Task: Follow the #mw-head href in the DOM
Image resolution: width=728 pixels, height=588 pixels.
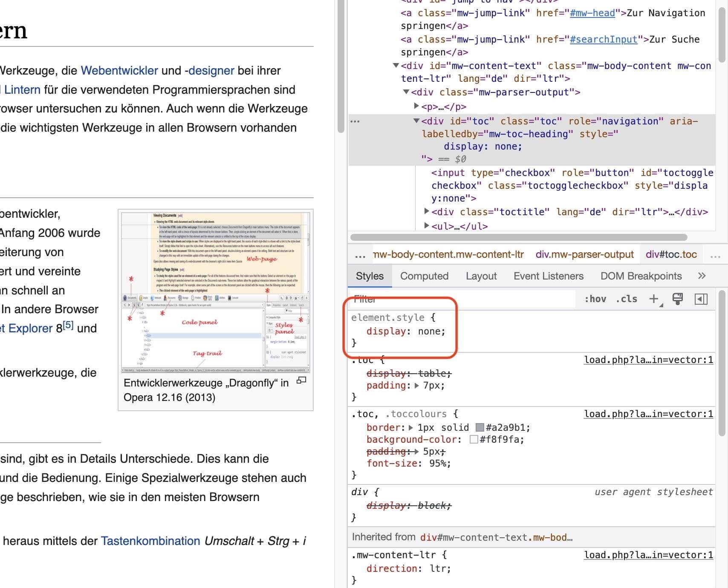Action: 592,13
